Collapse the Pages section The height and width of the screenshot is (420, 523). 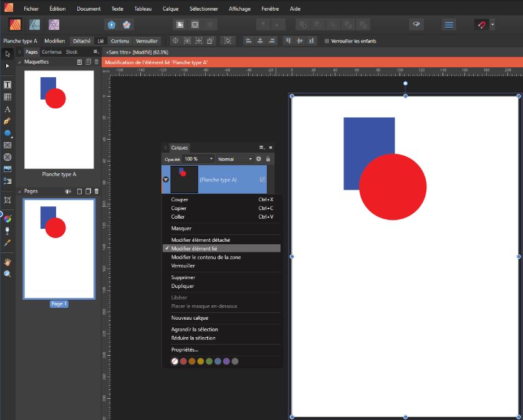[19, 191]
